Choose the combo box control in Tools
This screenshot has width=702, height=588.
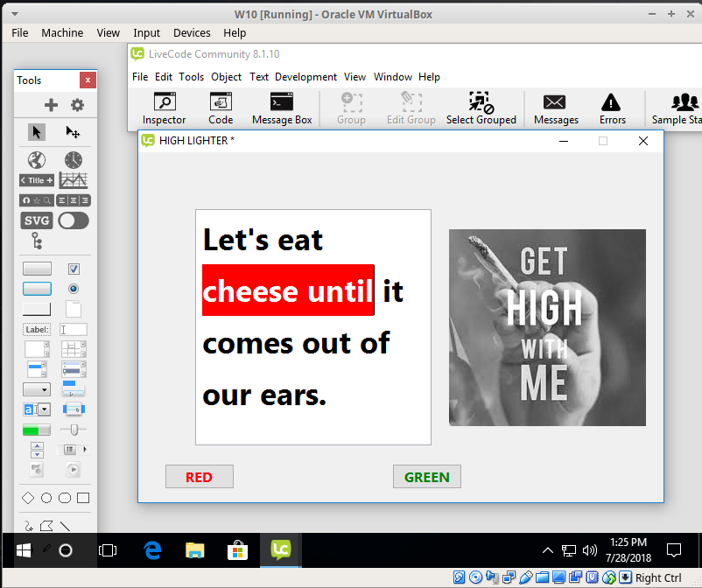[36, 409]
